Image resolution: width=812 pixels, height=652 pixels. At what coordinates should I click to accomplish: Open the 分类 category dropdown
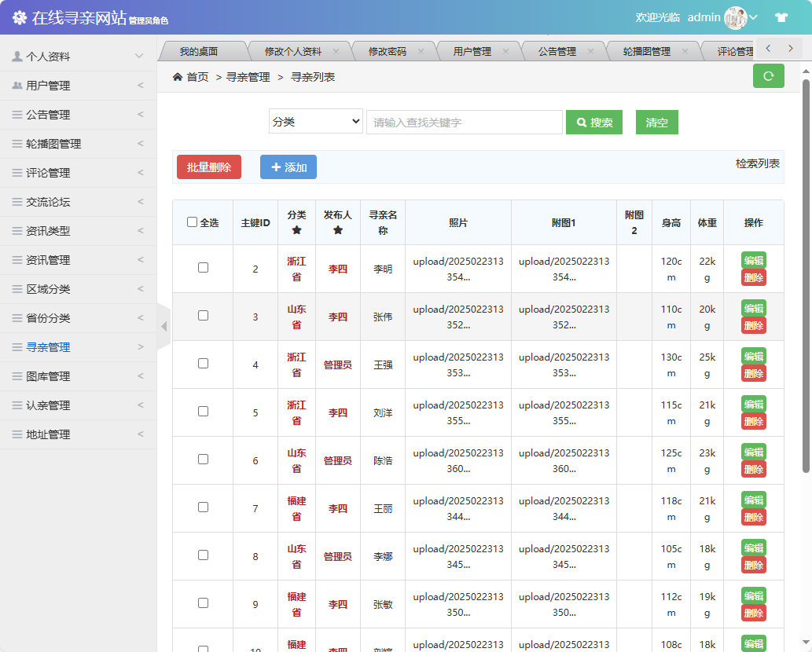point(315,122)
